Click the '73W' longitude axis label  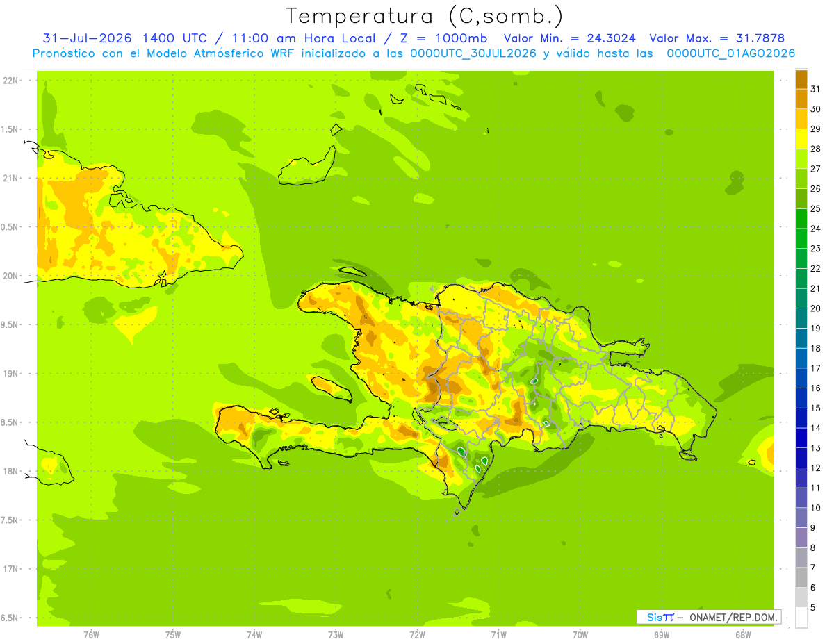pyautogui.click(x=336, y=634)
